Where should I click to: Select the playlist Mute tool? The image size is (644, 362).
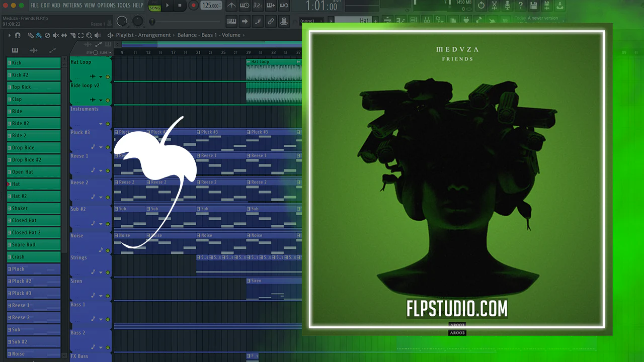coord(56,35)
